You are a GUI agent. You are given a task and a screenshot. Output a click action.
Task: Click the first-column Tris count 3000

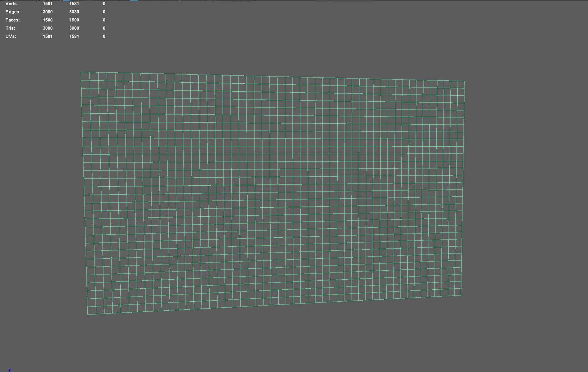tap(48, 28)
